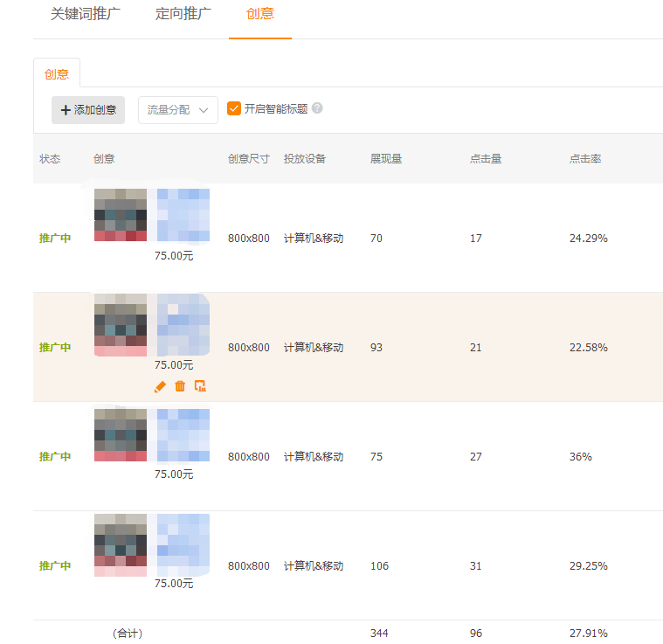
Task: Toggle the 开启智能标题 checkbox
Action: (234, 108)
